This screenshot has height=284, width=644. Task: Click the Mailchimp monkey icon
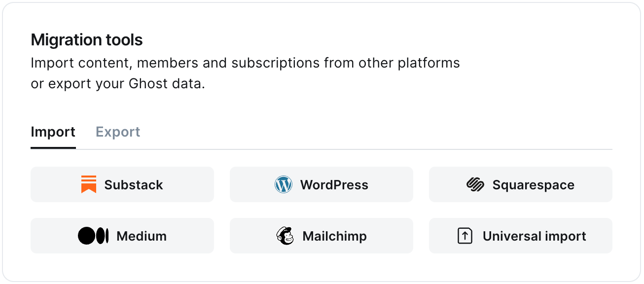point(285,236)
